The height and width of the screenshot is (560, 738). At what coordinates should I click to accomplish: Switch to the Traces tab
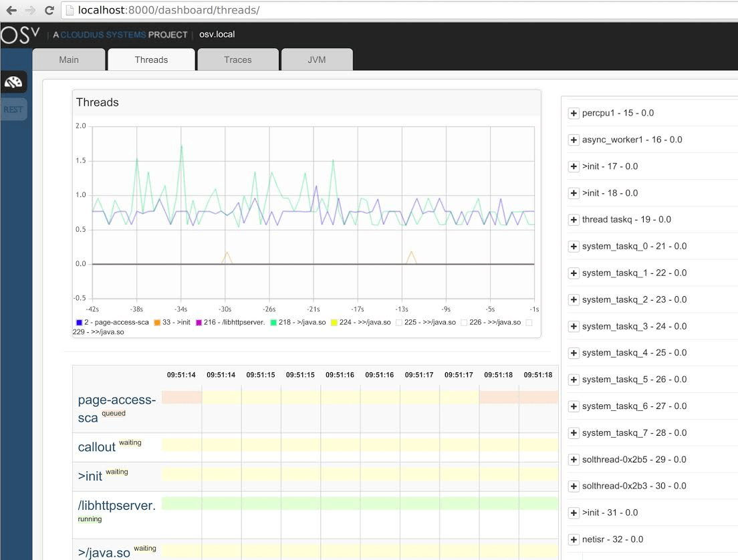click(x=238, y=59)
